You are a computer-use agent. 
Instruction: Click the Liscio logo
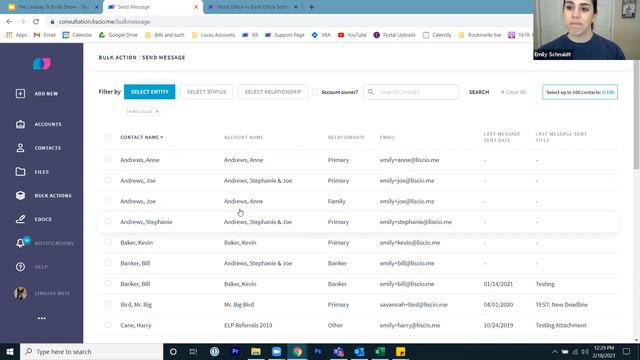click(42, 64)
